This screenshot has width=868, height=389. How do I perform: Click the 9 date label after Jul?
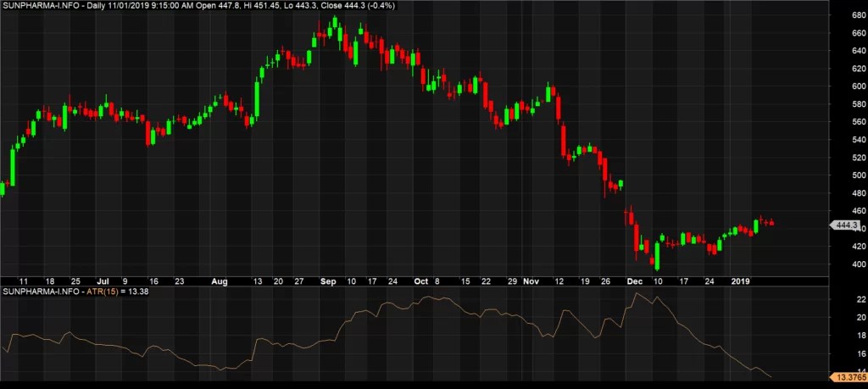[125, 281]
